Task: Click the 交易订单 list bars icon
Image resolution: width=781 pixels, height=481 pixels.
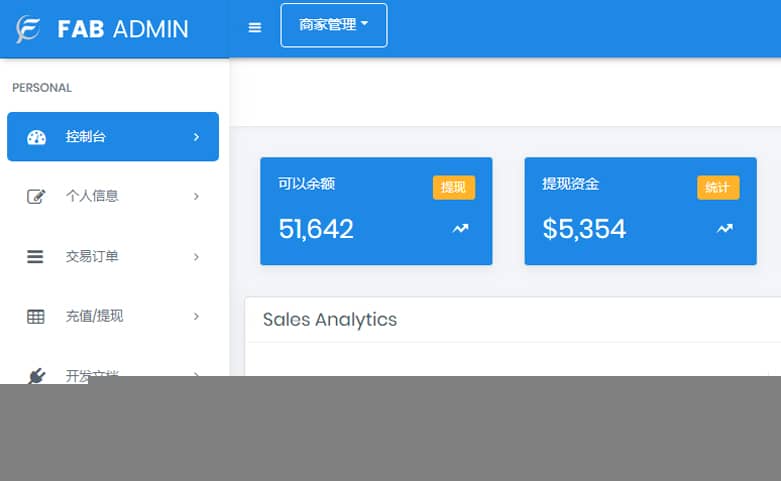Action: point(35,256)
